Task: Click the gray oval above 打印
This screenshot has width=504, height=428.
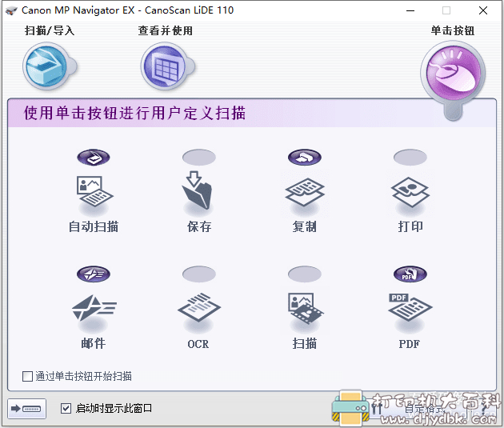Action: point(410,158)
